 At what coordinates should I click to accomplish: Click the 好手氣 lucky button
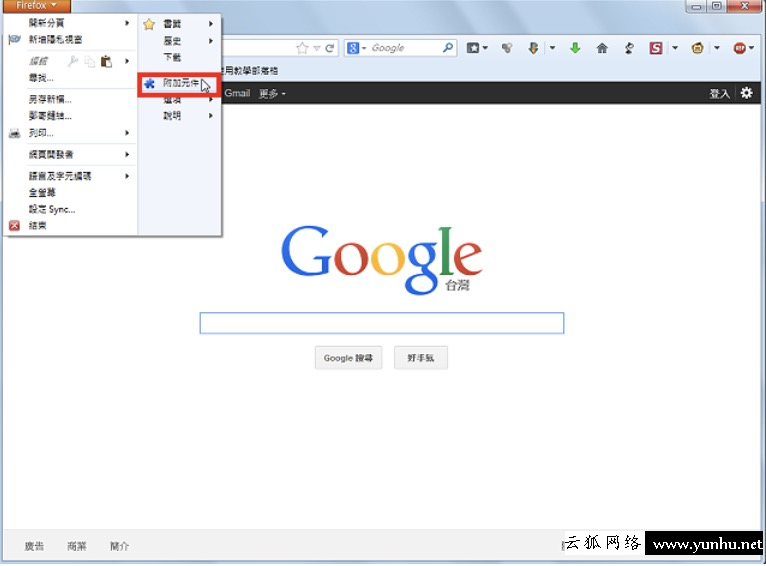[421, 358]
